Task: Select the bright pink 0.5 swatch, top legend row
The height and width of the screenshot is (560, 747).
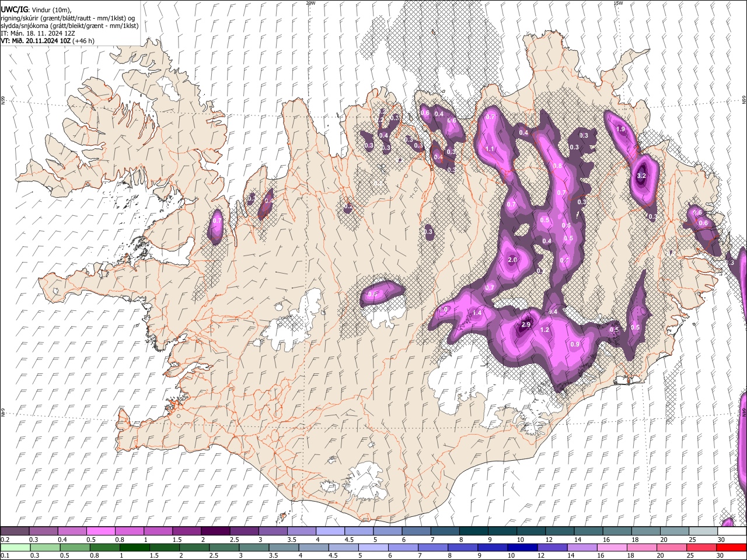Action: click(x=100, y=531)
